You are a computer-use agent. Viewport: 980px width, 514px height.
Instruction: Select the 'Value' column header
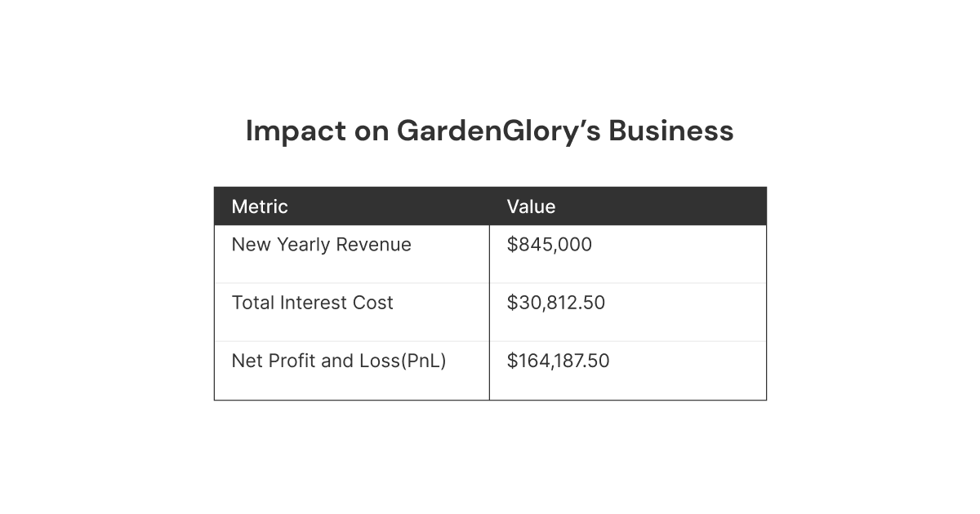coord(531,206)
